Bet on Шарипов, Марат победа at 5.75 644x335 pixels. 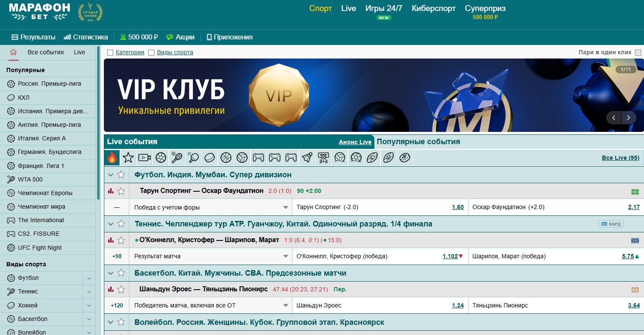pos(628,256)
